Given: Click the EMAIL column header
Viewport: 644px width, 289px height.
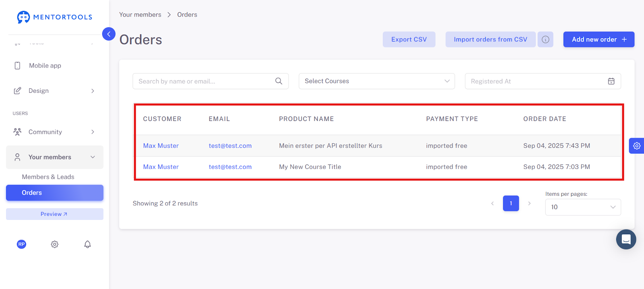Looking at the screenshot, I should point(219,119).
